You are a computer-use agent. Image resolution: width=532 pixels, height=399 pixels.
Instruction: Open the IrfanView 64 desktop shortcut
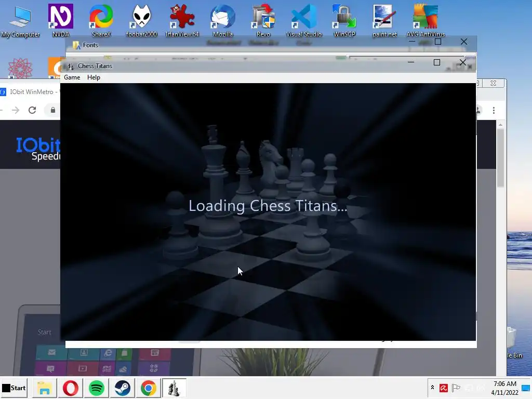pos(182,20)
